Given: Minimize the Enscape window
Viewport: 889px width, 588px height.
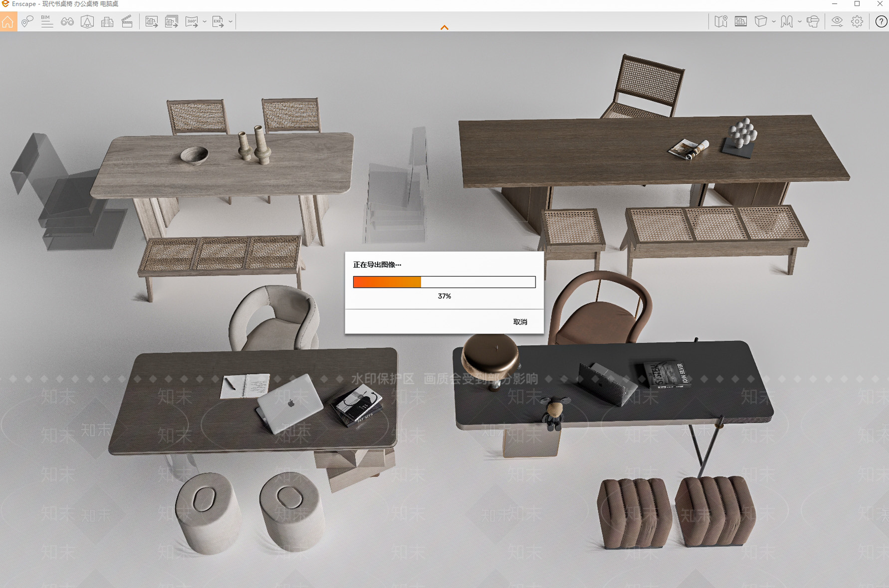Looking at the screenshot, I should (835, 4).
